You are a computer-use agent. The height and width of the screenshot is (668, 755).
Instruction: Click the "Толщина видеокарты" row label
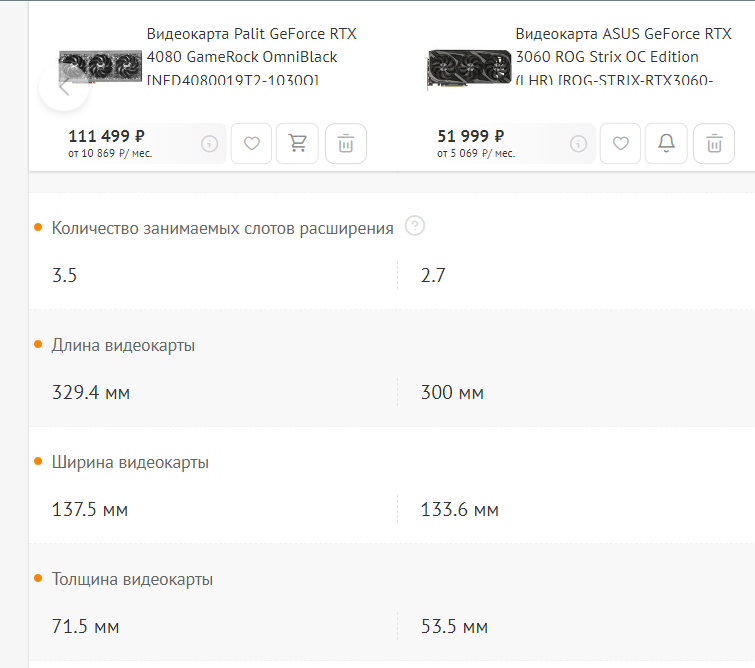[x=132, y=579]
